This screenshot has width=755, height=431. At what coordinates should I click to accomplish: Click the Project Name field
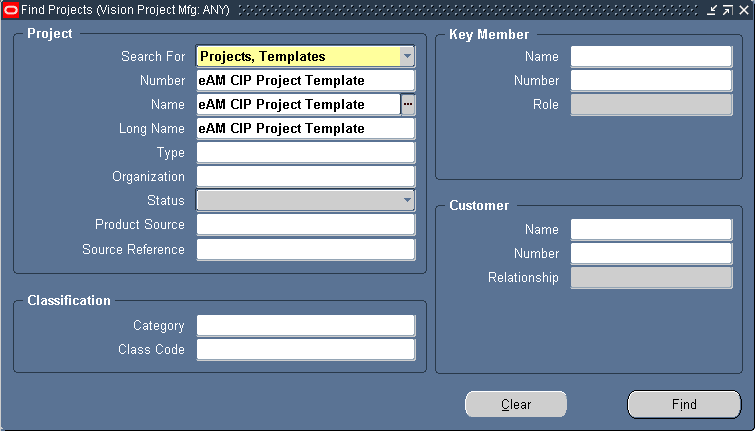[x=299, y=104]
